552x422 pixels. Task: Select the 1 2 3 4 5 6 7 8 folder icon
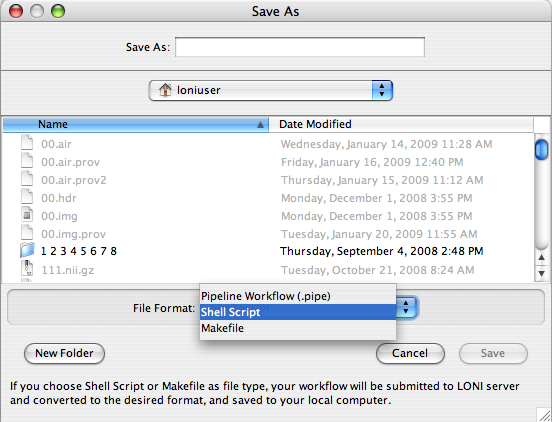[27, 251]
